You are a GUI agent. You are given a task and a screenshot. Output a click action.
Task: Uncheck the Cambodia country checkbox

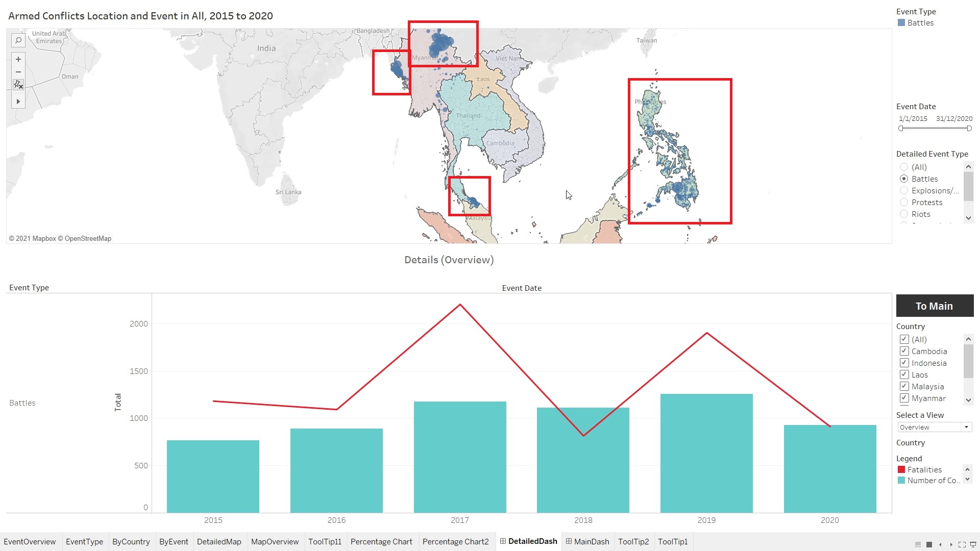pyautogui.click(x=904, y=351)
